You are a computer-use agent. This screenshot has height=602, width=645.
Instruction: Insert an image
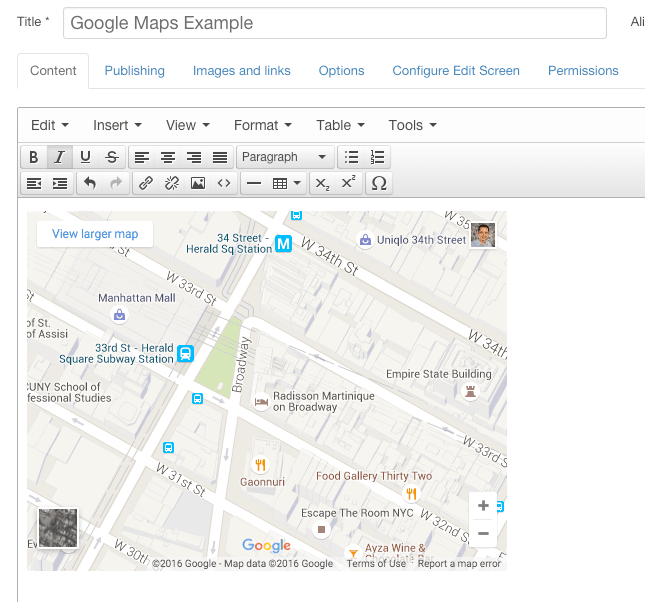198,183
